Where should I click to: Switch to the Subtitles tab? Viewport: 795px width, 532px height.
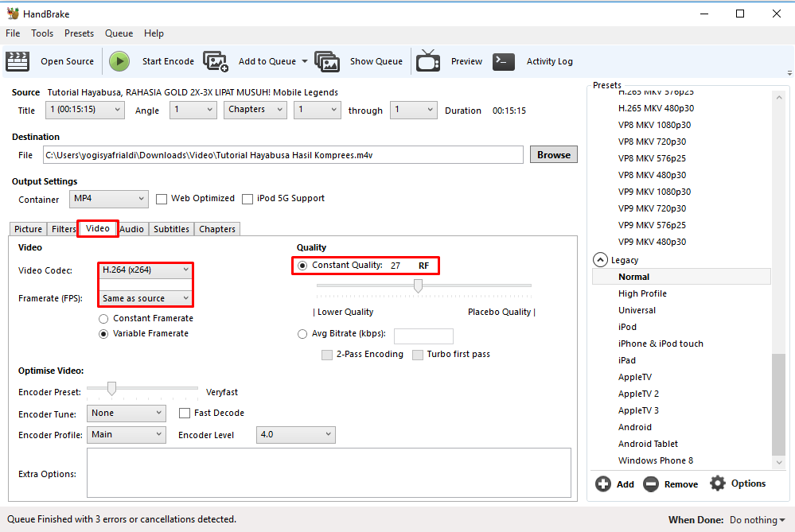(x=171, y=229)
